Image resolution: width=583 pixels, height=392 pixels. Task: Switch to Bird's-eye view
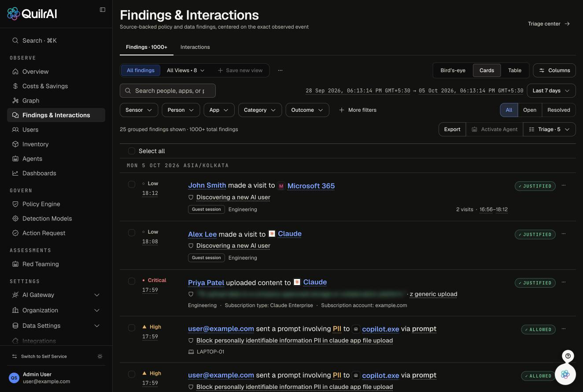coord(453,70)
